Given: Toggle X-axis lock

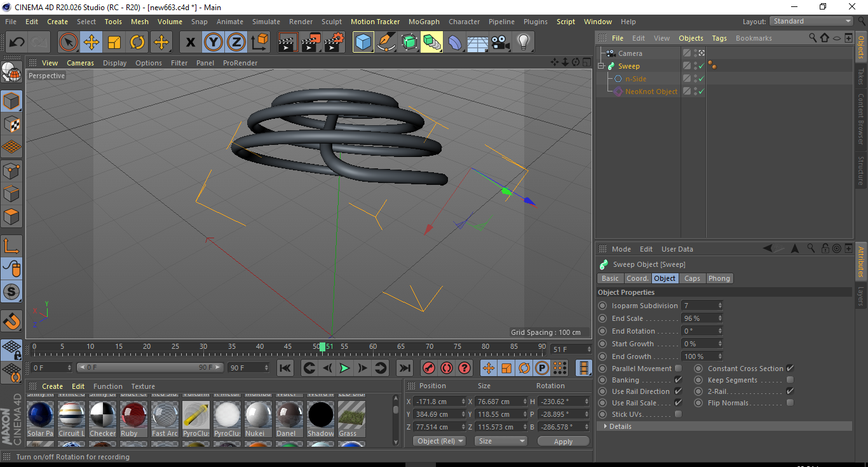Looking at the screenshot, I should click(190, 43).
